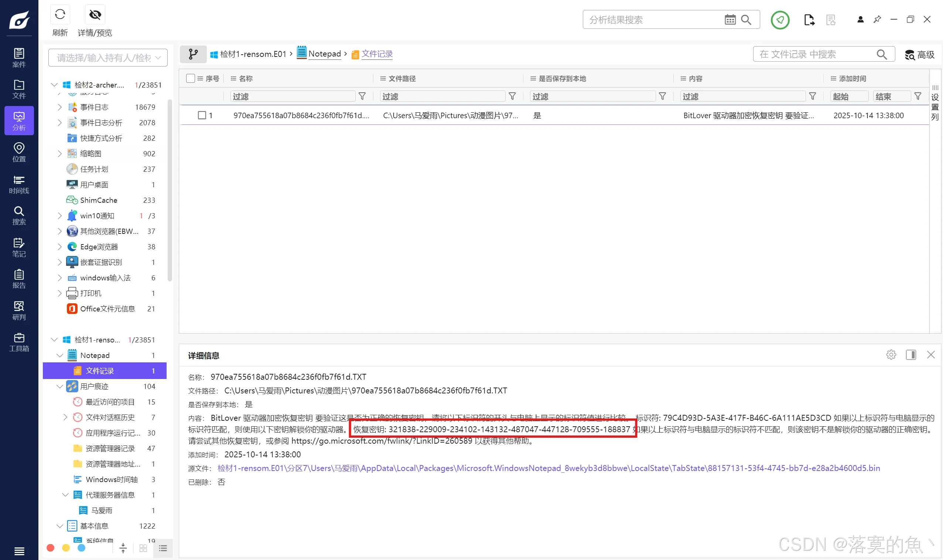This screenshot has height=560, width=943.
Task: Open the 工具箱 toolbox sidebar icon
Action: [x=19, y=342]
